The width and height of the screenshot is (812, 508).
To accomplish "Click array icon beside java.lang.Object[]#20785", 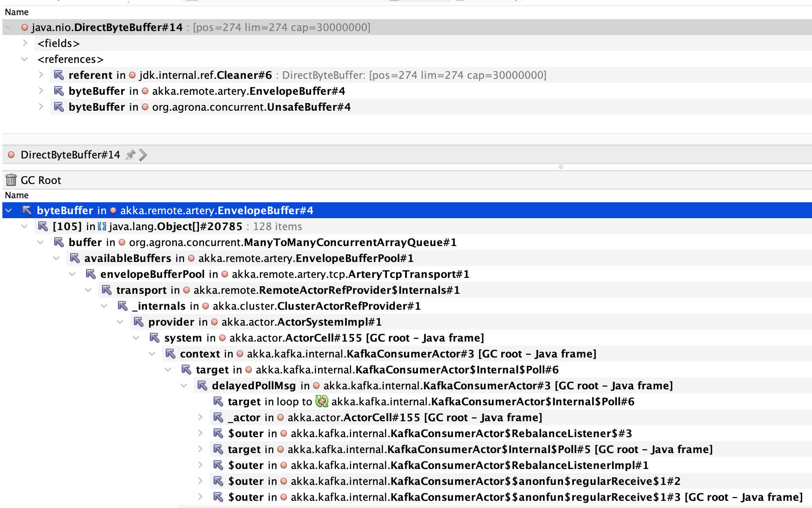I will 102,227.
